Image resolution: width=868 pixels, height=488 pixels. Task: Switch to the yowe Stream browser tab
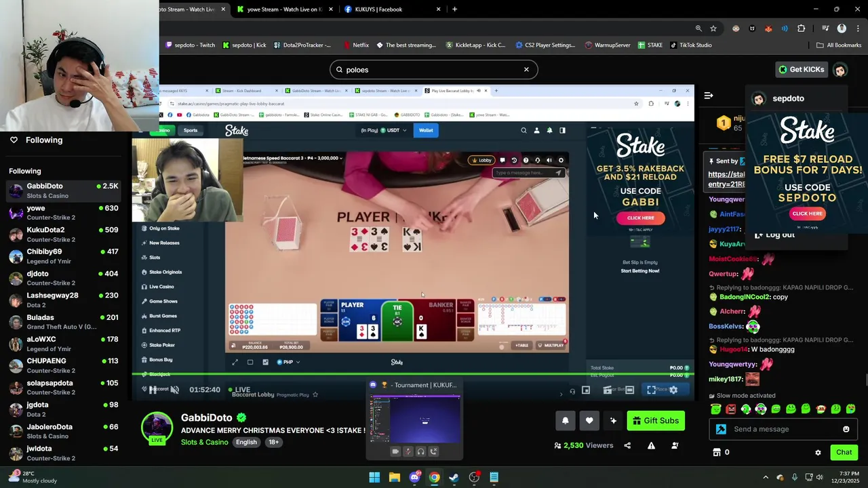(x=283, y=9)
